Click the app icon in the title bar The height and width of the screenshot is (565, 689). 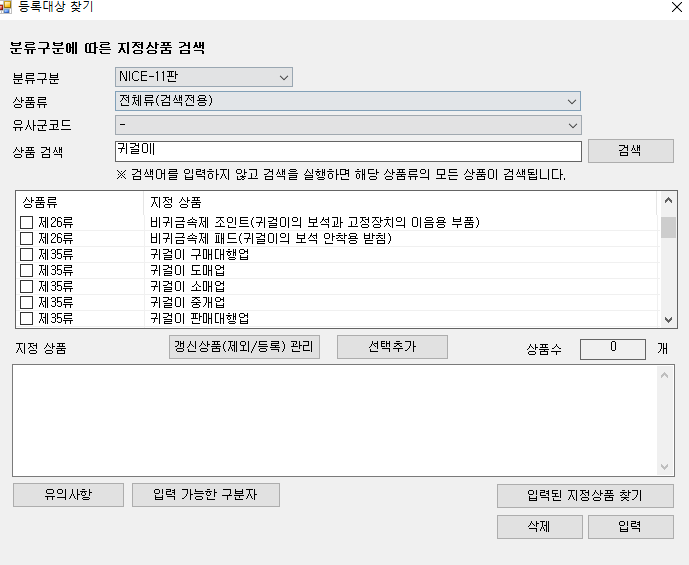(x=5, y=7)
